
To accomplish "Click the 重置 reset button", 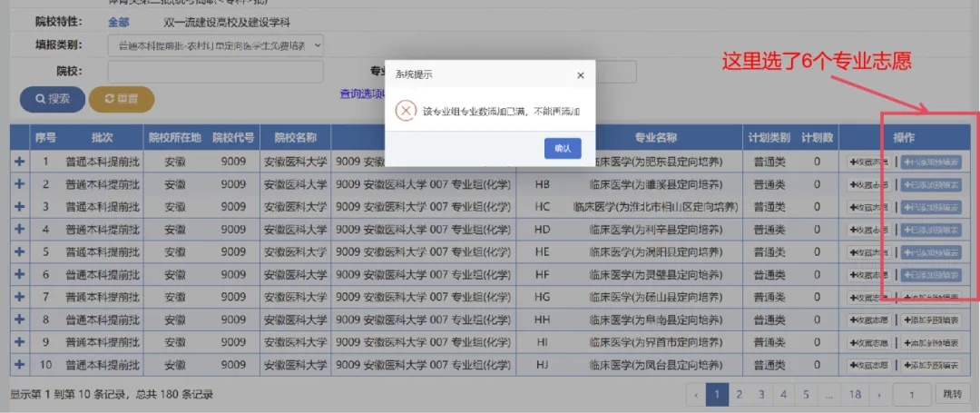I will pyautogui.click(x=122, y=99).
